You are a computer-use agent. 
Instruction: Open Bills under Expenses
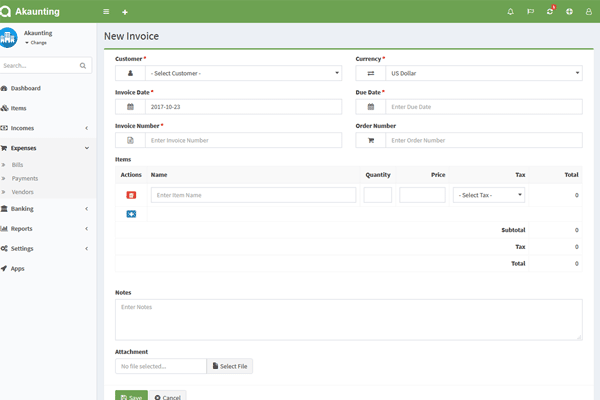coord(18,164)
